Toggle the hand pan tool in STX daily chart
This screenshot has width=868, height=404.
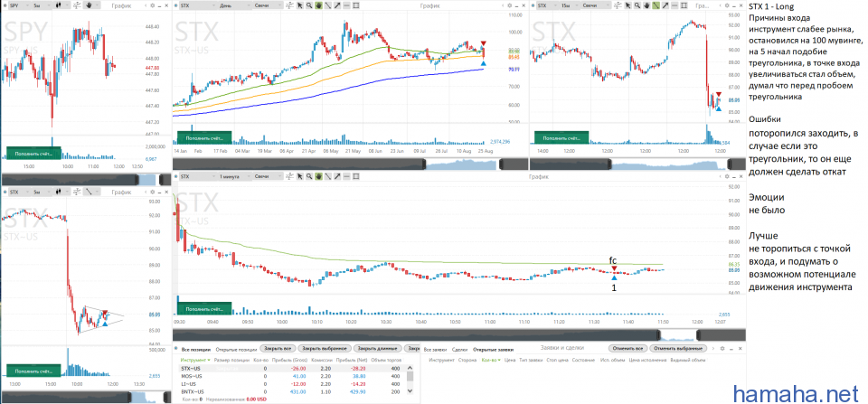pos(318,5)
